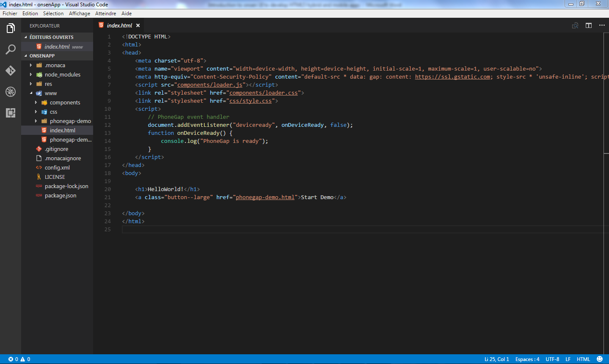Open the phonegap-demo.html link on line 21

(x=265, y=197)
